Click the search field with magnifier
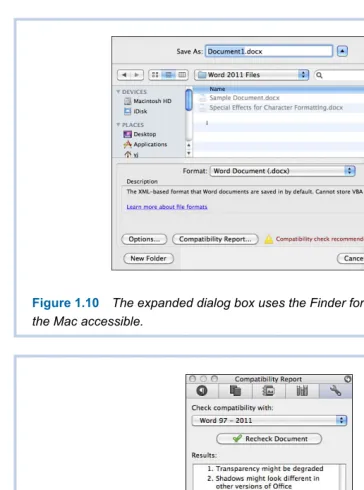Viewport: 364px width, 490px height. pyautogui.click(x=339, y=75)
